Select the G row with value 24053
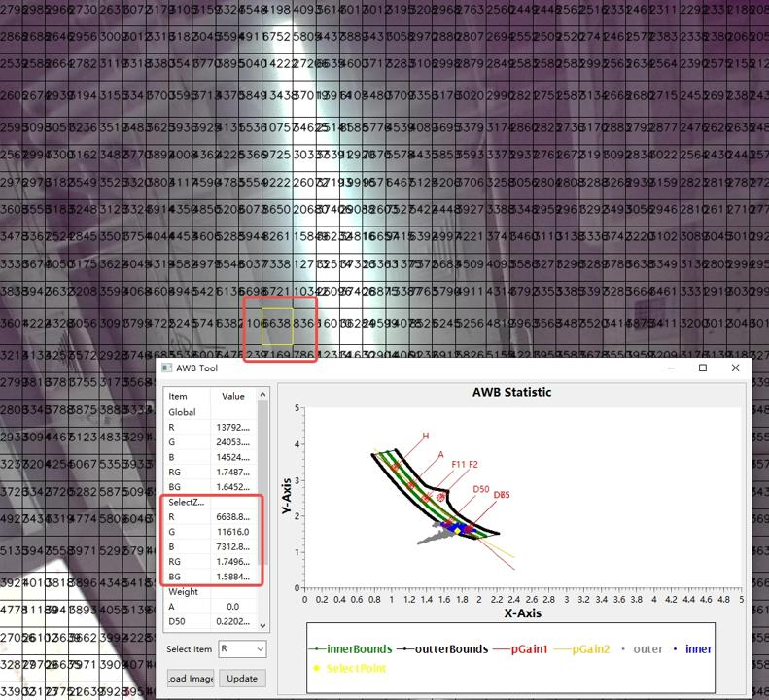The image size is (769, 700). (x=210, y=442)
